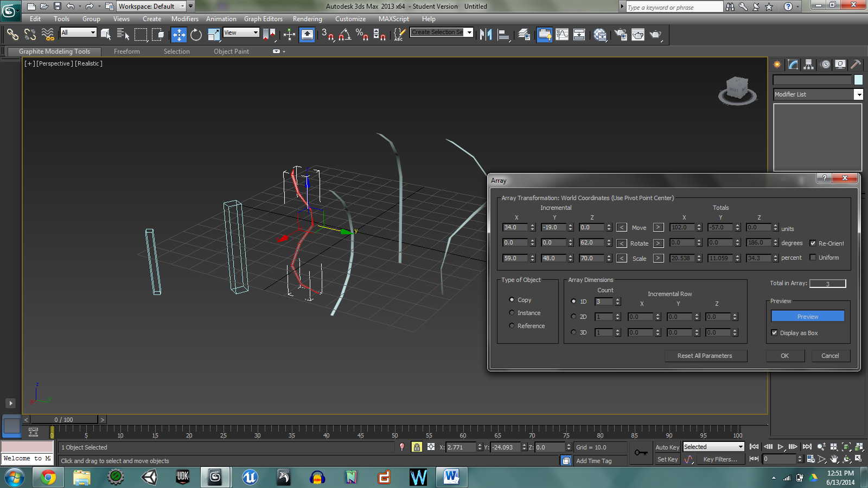Activate the Select and Rotate tool
The width and height of the screenshot is (868, 488).
pyautogui.click(x=196, y=35)
